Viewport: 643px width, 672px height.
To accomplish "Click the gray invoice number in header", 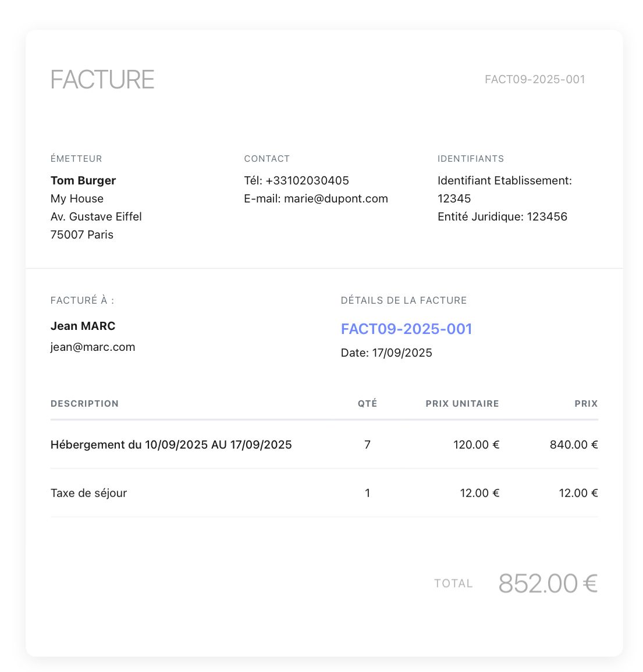I will pos(535,80).
